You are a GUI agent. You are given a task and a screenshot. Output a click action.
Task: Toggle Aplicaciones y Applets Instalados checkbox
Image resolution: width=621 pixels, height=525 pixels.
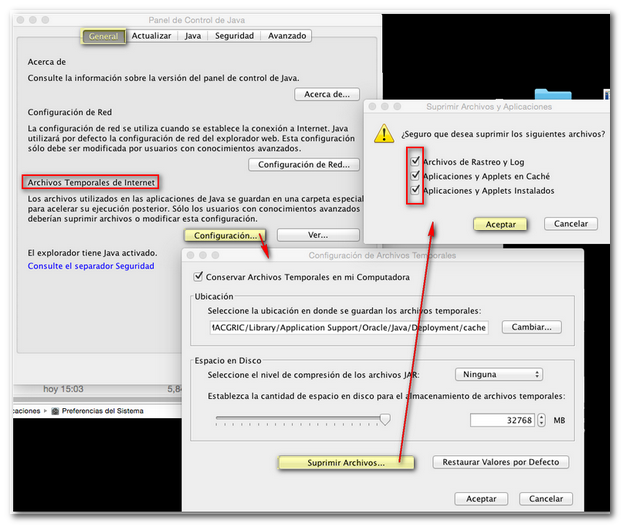click(x=415, y=190)
